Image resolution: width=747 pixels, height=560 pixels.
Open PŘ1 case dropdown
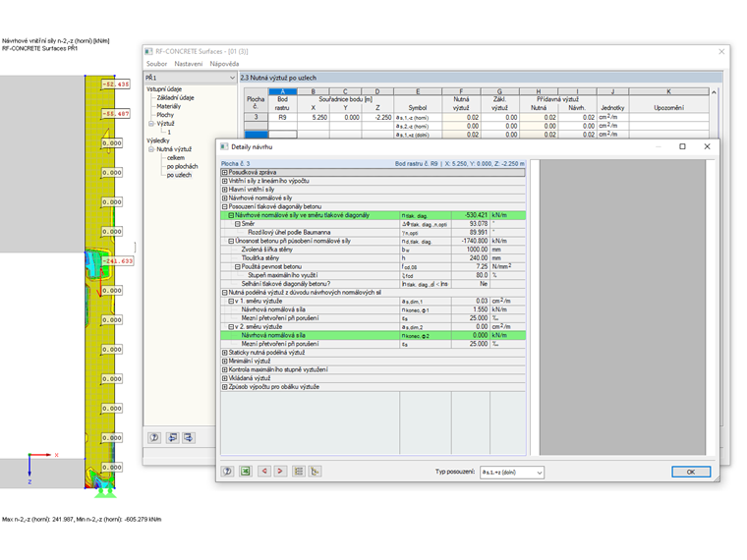pos(232,78)
